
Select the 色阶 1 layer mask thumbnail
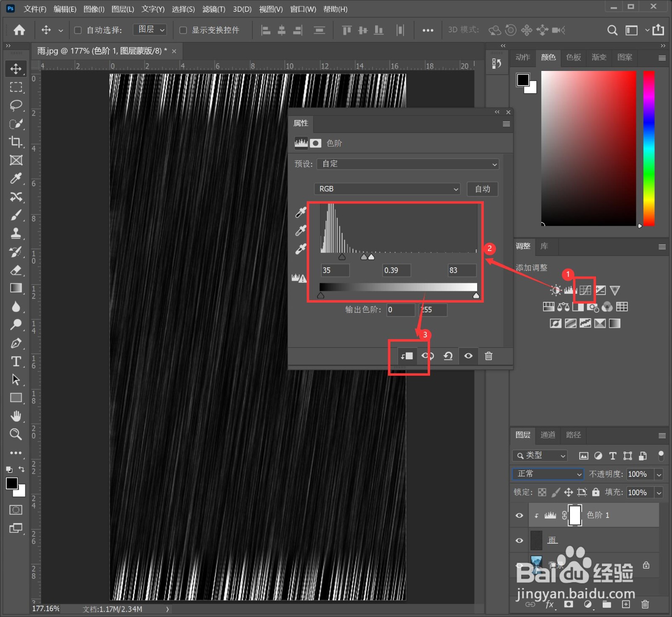(x=575, y=515)
